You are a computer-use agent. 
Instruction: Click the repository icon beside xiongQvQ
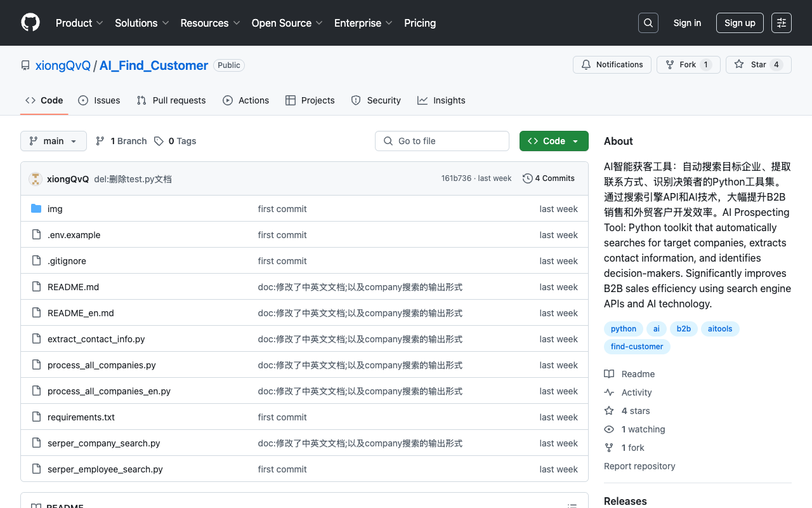[x=25, y=65]
